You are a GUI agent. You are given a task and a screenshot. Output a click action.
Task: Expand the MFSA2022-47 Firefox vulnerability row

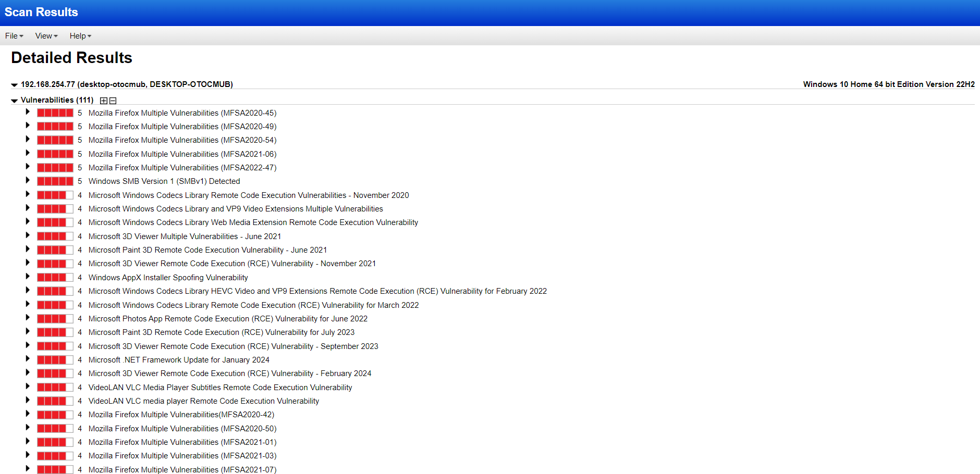(28, 167)
